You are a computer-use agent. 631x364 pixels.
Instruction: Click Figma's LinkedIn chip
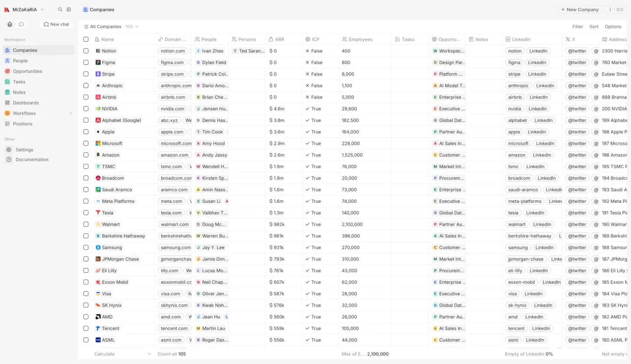(x=537, y=63)
